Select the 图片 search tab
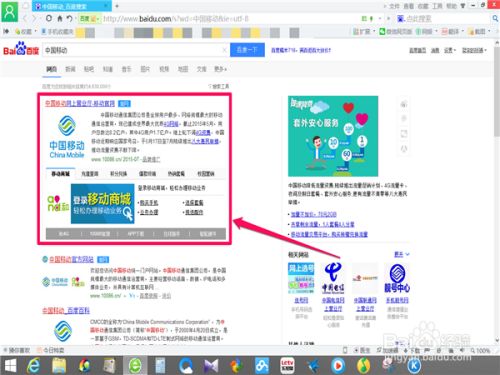Screen dimensions: 500x375 (145, 69)
